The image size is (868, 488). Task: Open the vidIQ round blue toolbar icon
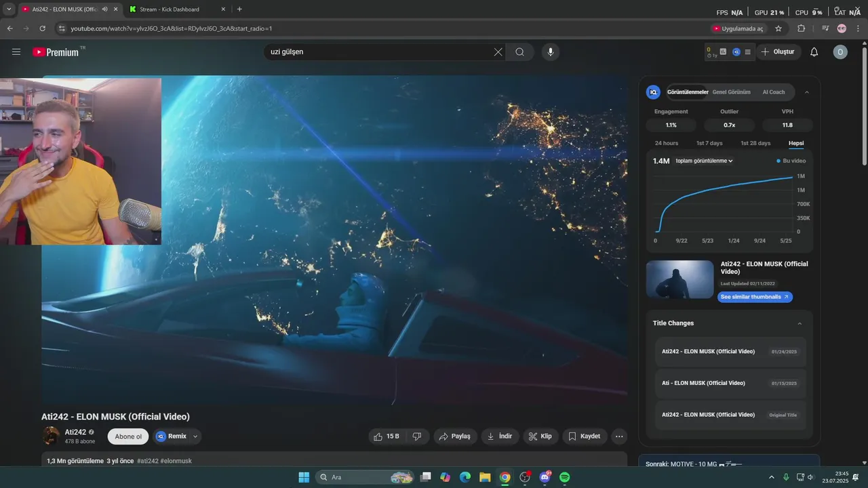736,52
